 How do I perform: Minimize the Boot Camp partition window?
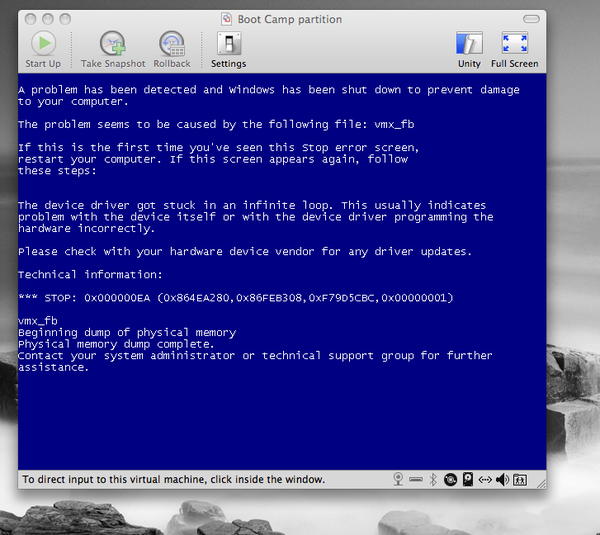pyautogui.click(x=48, y=19)
